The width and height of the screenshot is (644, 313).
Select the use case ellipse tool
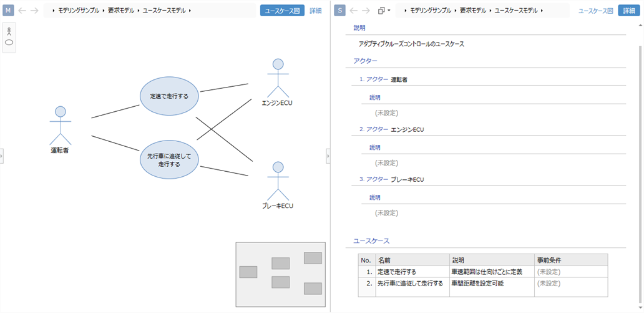click(9, 42)
